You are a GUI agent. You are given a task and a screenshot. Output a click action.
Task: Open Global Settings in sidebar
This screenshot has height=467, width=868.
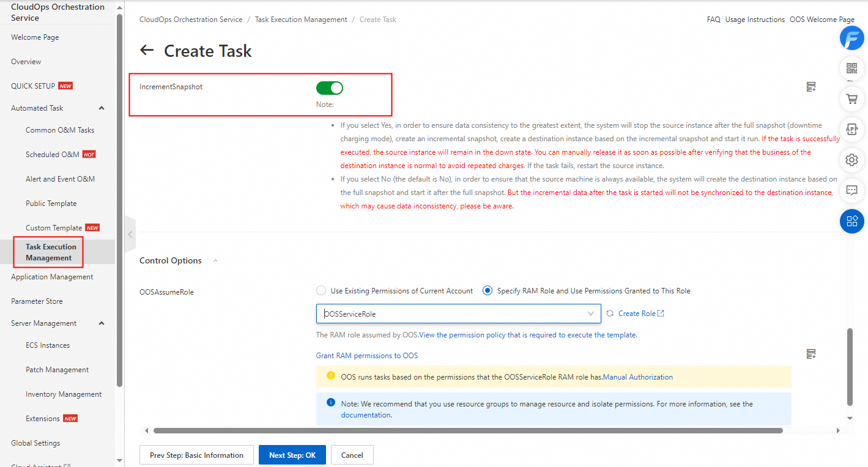pos(35,443)
